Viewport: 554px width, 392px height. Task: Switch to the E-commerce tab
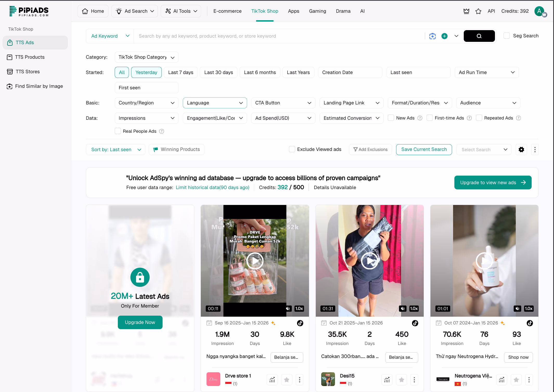pos(227,11)
